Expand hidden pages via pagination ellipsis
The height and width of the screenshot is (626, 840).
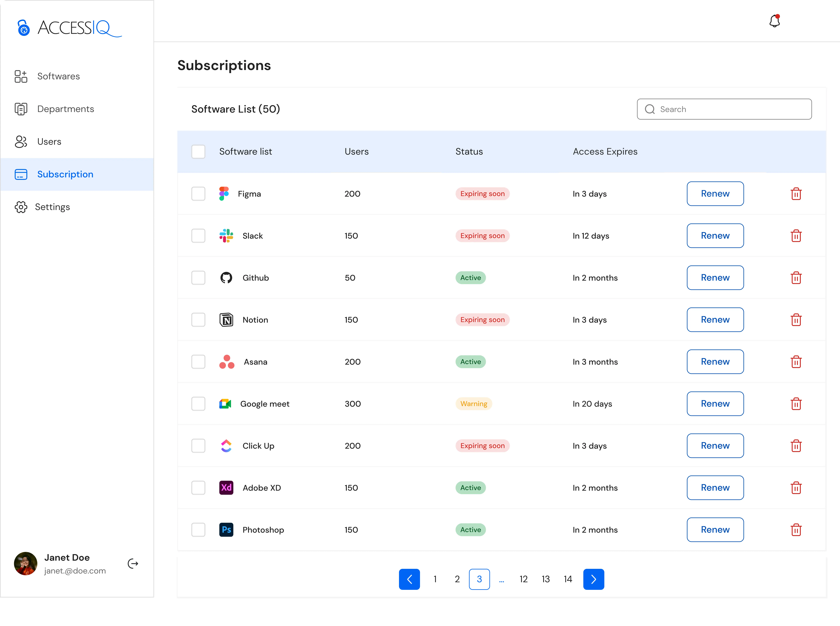coord(501,580)
